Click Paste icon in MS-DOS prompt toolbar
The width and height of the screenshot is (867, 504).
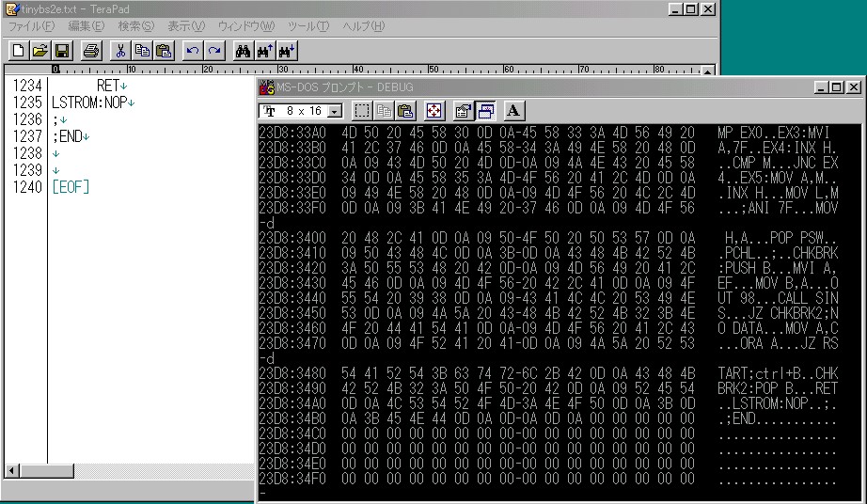pyautogui.click(x=405, y=111)
